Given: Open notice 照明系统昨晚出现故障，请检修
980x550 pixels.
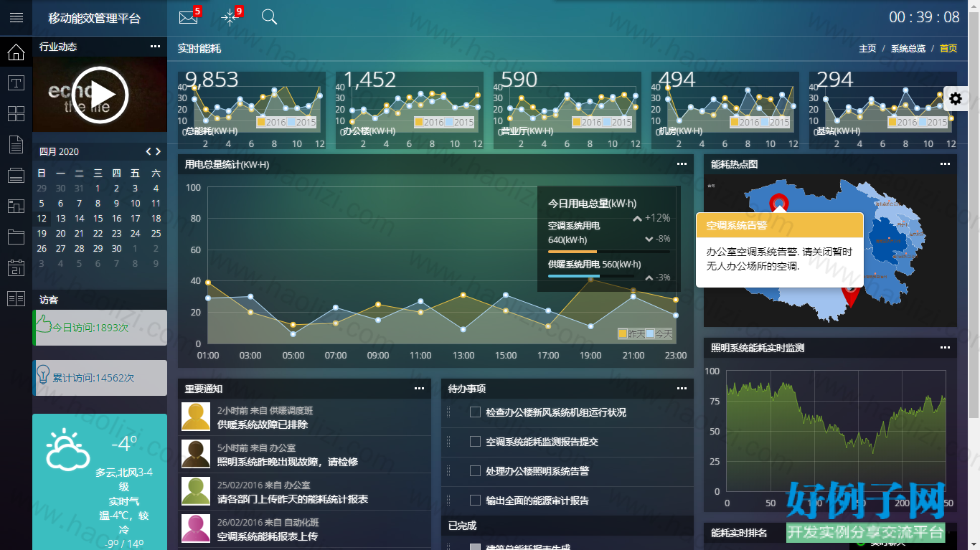Looking at the screenshot, I should tap(288, 462).
